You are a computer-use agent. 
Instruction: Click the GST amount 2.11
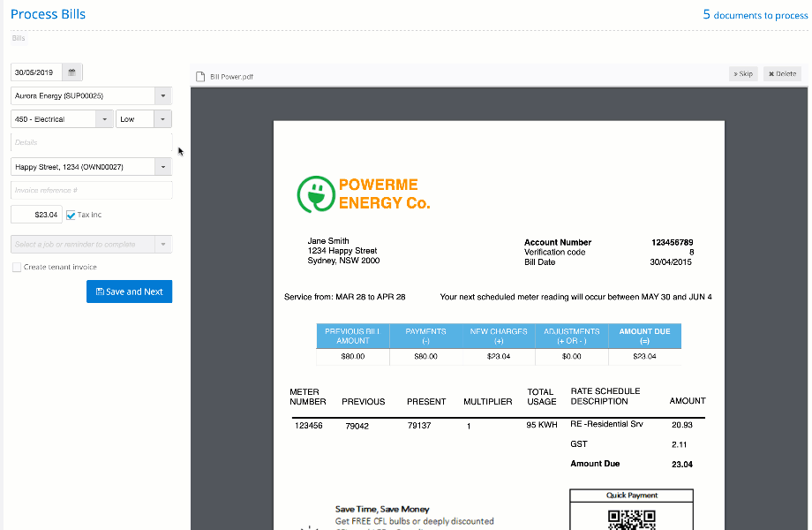click(x=679, y=444)
